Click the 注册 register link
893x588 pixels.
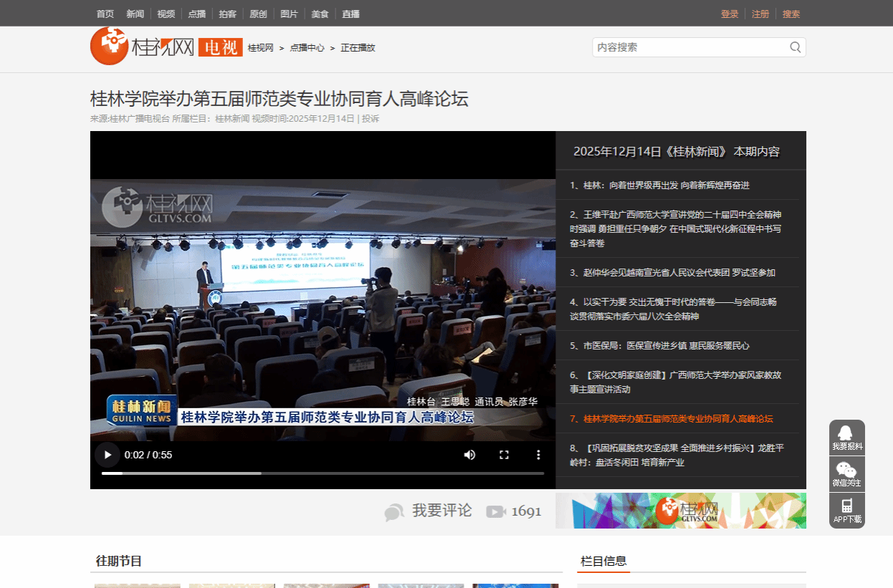click(x=760, y=14)
